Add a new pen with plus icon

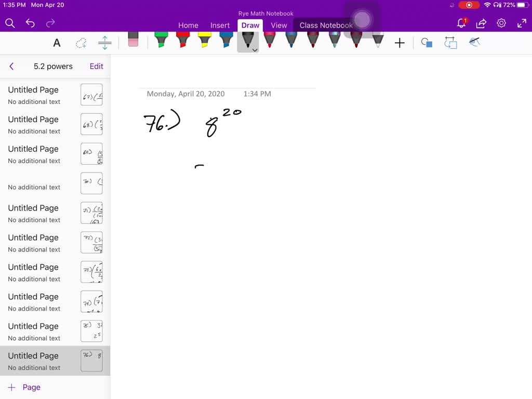[399, 43]
